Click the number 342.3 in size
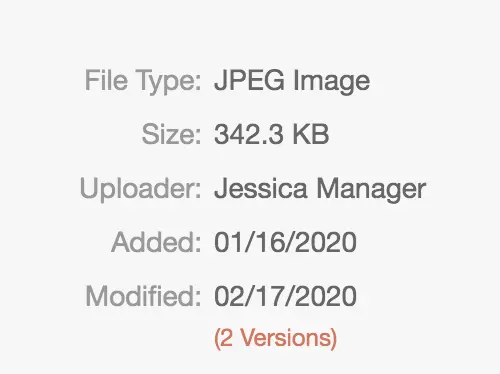Image resolution: width=500 pixels, height=374 pixels. 249,134
